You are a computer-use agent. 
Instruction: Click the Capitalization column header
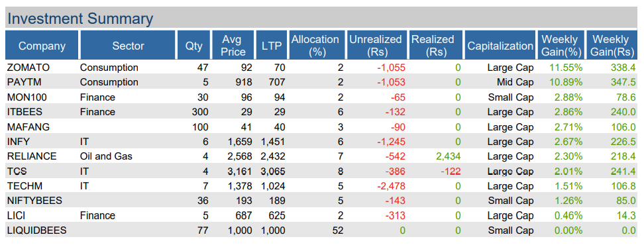[500, 45]
